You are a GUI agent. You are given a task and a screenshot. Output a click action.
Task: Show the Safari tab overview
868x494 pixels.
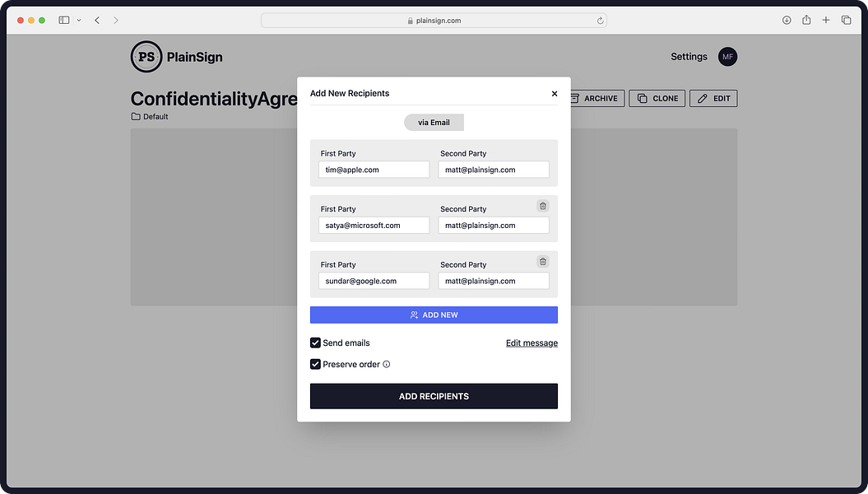click(x=846, y=20)
